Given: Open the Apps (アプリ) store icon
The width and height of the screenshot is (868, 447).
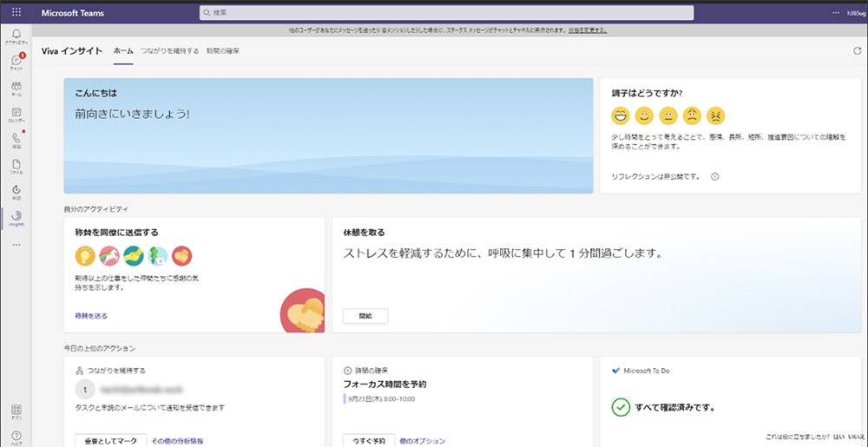Looking at the screenshot, I should click(x=16, y=412).
